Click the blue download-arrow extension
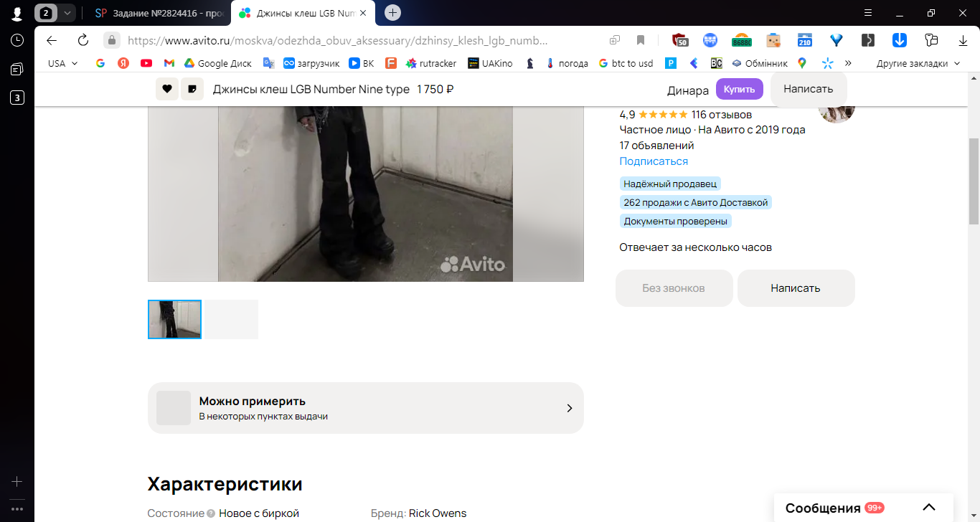This screenshot has width=980, height=522. coord(900,40)
